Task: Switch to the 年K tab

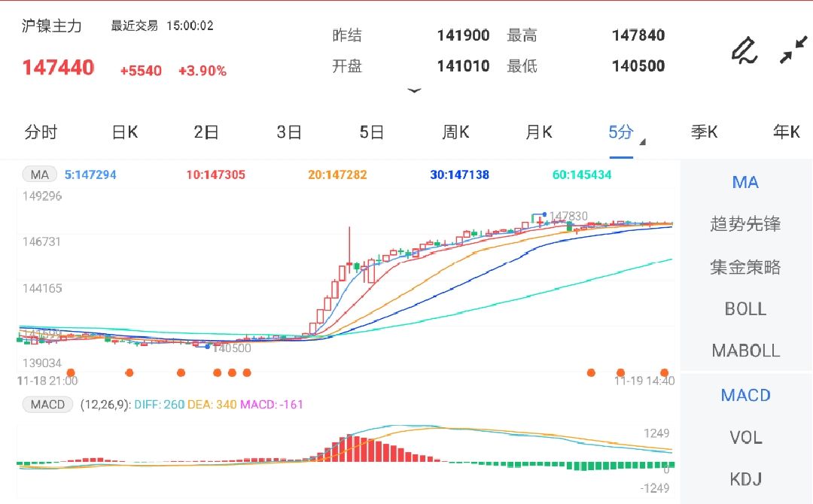Action: [787, 132]
